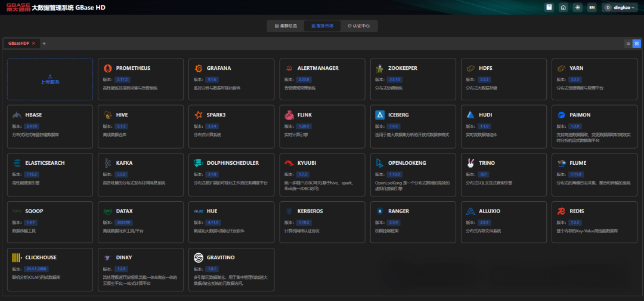Click the Paimon logo icon
Image resolution: width=644 pixels, height=301 pixels.
[562, 115]
